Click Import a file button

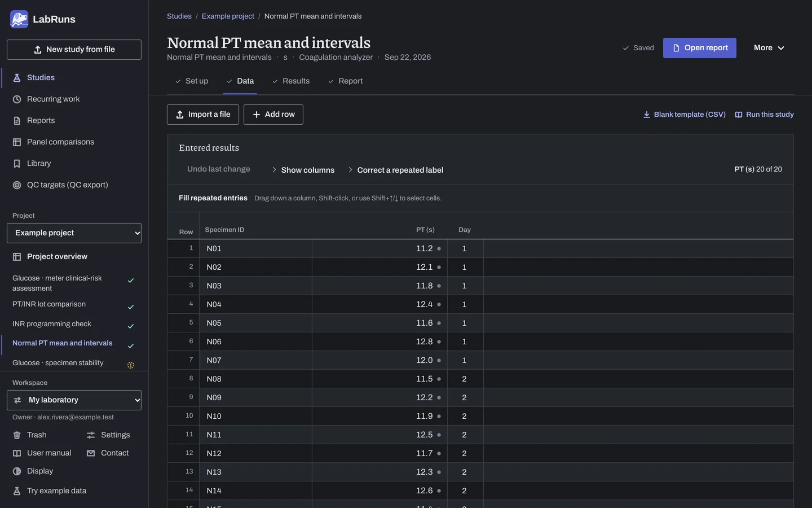(x=203, y=115)
